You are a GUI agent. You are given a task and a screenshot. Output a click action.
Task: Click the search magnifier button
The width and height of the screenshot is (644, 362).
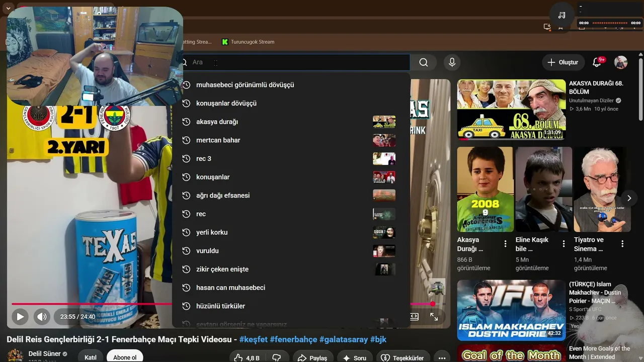[x=424, y=62]
